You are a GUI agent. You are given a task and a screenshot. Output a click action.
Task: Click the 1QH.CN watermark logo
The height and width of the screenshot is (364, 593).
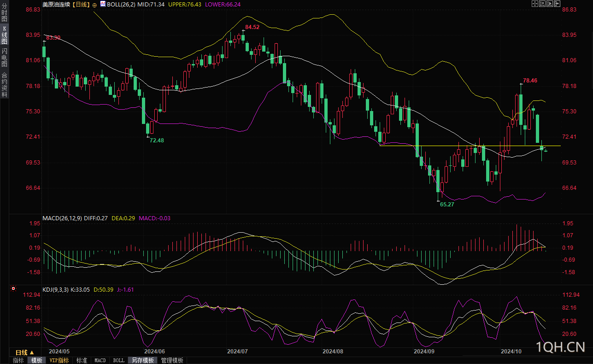click(x=561, y=347)
